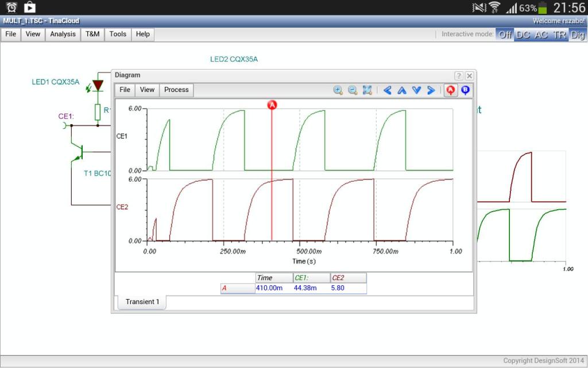This screenshot has height=368, width=588.
Task: Click the zoom-to-fit diagram icon
Action: tap(367, 90)
